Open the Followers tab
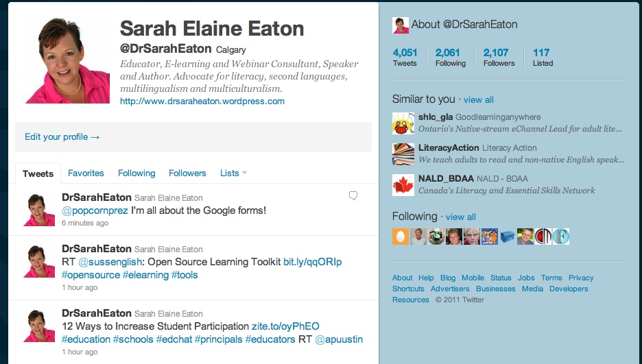 [x=187, y=173]
